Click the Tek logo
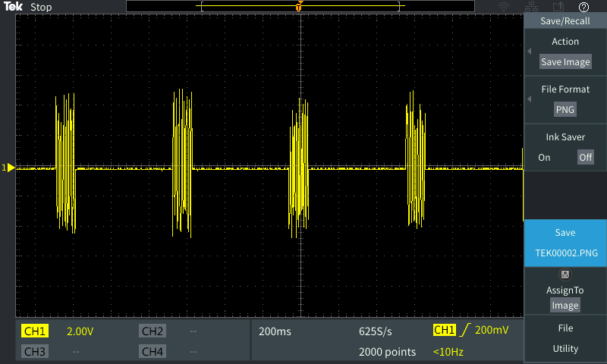This screenshot has height=364, width=607. [13, 7]
